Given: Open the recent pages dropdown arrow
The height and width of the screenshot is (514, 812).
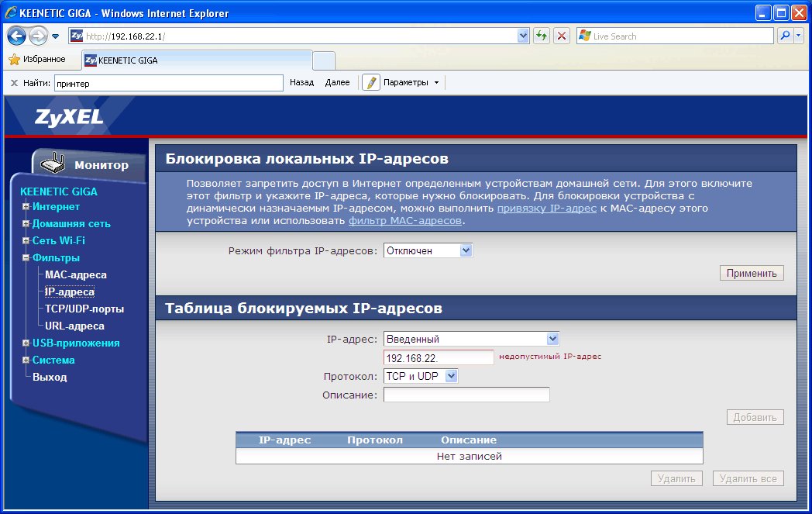Looking at the screenshot, I should (x=56, y=36).
